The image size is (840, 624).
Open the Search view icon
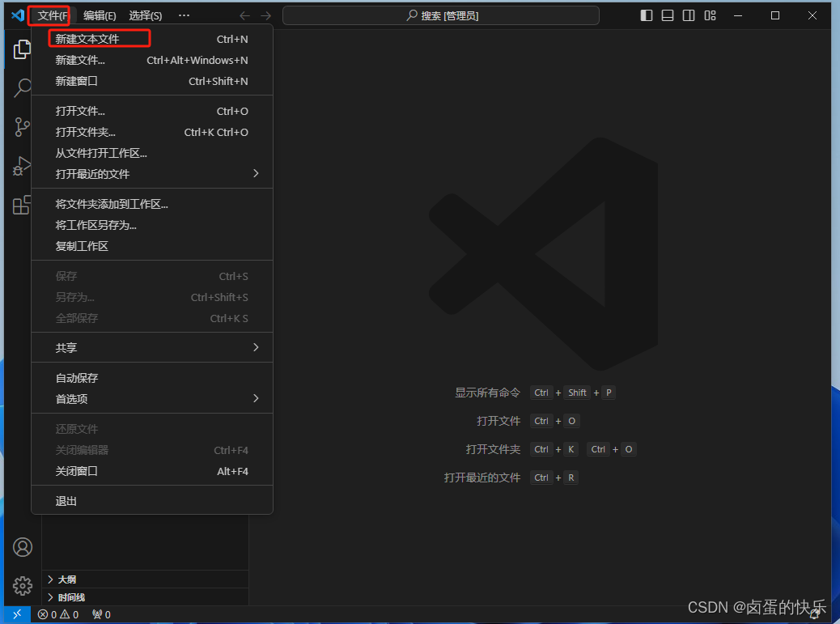tap(22, 88)
